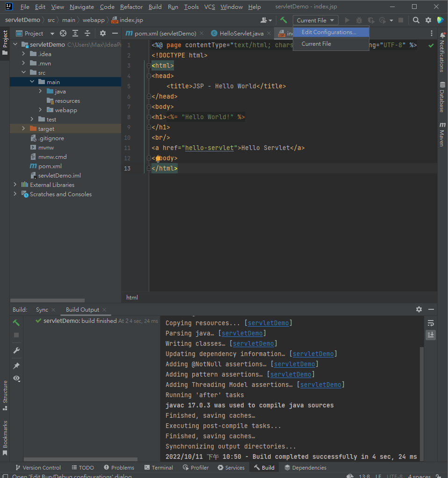Click the Expand All icon in Project panel

tap(75, 33)
